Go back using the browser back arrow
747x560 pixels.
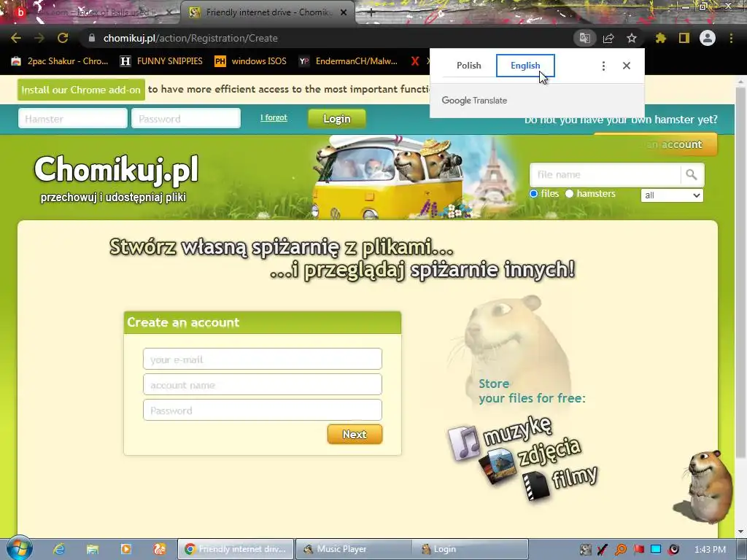coord(16,38)
